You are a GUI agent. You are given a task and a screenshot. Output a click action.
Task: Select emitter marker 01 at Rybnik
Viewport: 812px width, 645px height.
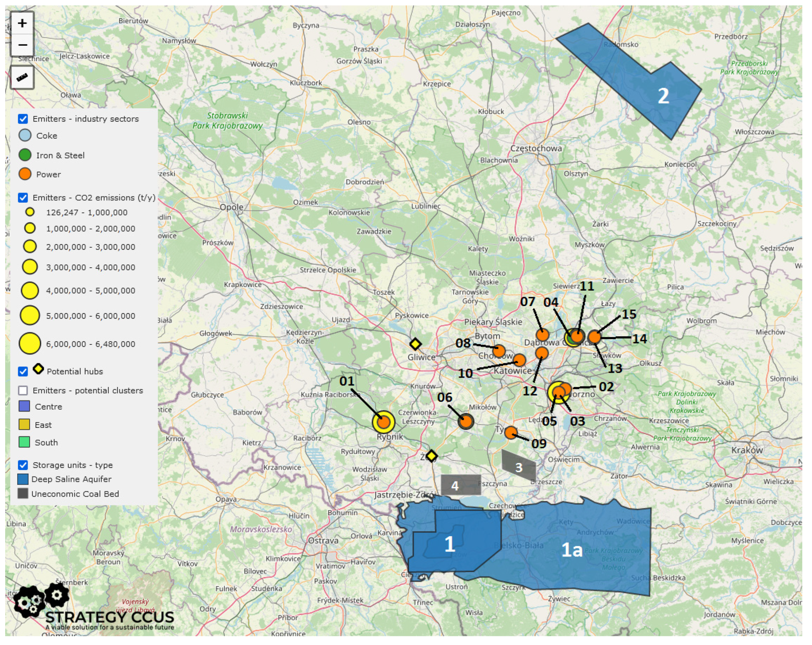pyautogui.click(x=383, y=422)
